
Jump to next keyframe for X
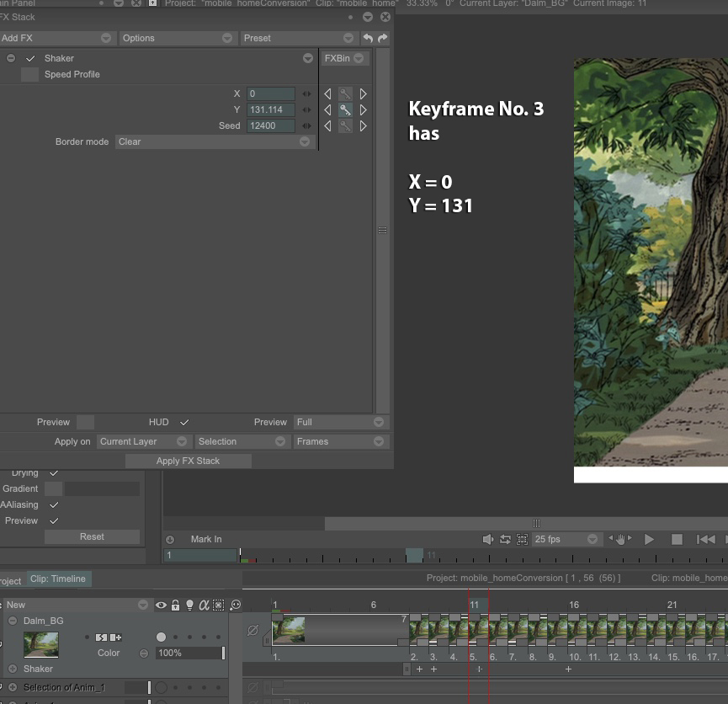click(x=363, y=93)
